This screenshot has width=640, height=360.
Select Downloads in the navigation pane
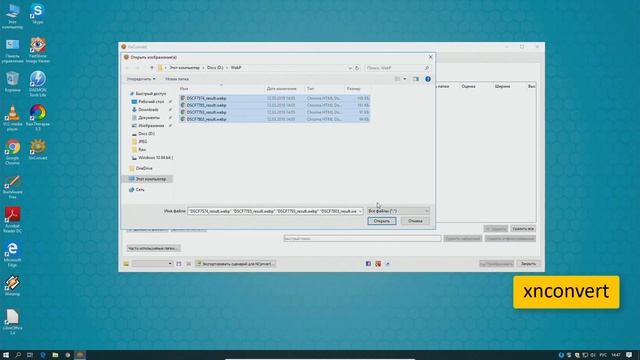[145, 109]
